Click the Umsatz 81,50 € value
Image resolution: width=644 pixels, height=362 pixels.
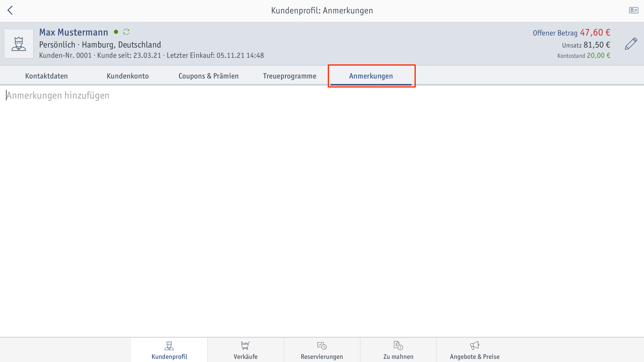pos(586,45)
